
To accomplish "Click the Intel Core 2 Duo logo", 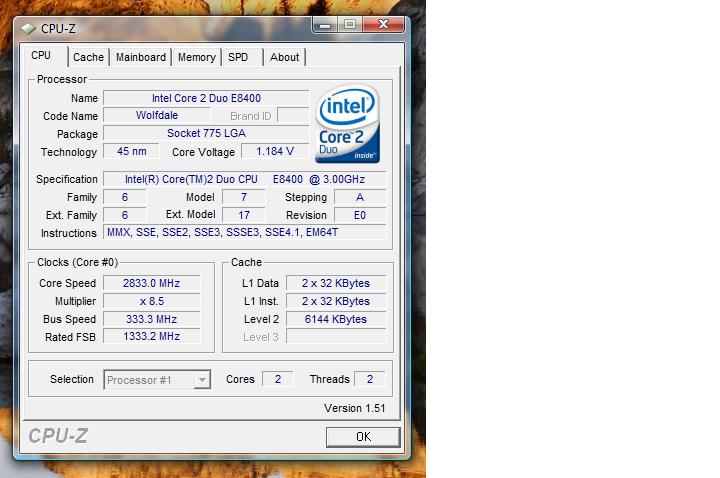I will click(347, 123).
